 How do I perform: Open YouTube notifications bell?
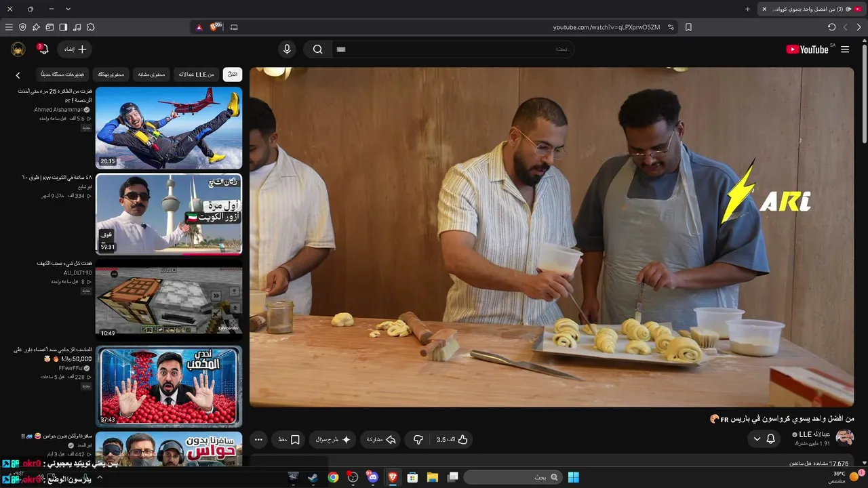pyautogui.click(x=43, y=49)
